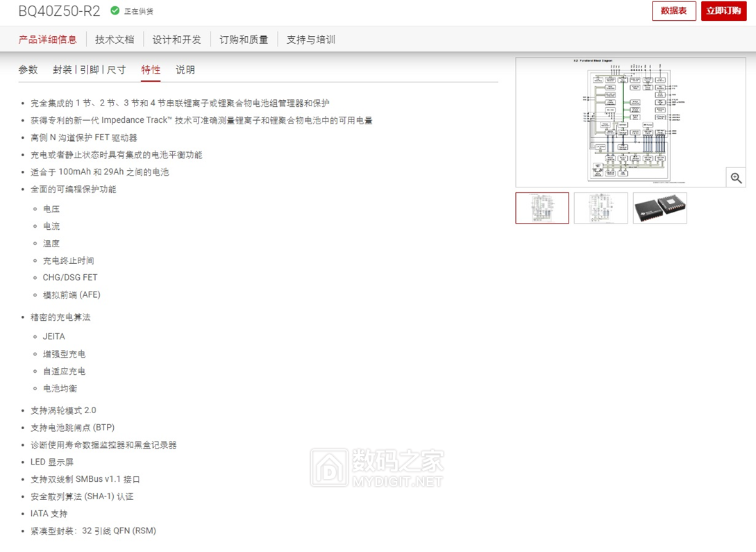Switch to the 技术文档 tab

pyautogui.click(x=114, y=40)
